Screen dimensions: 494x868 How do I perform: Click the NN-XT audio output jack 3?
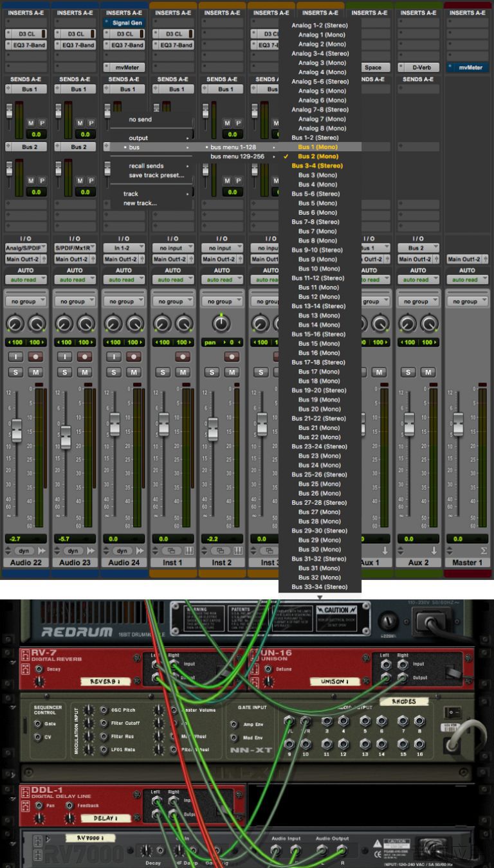(327, 722)
